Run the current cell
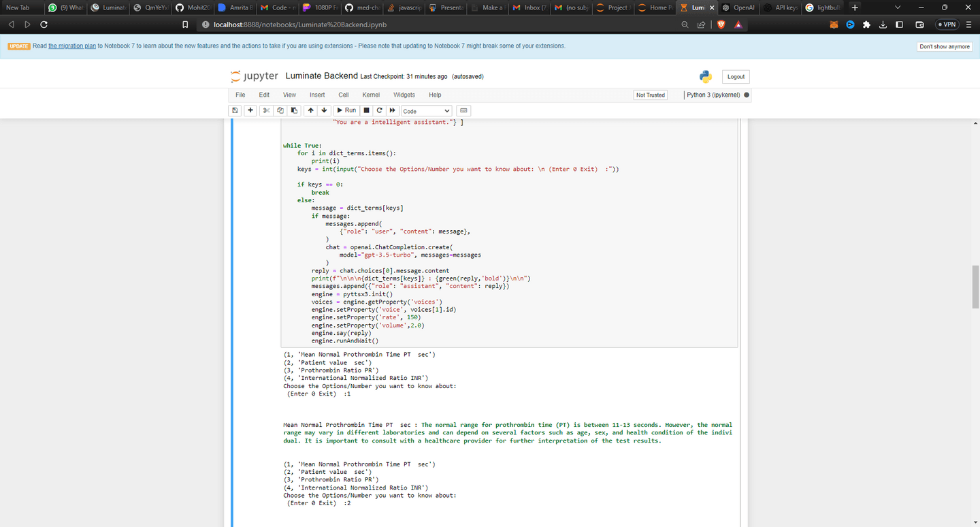Screen dimensions: 980x527 click(346, 110)
